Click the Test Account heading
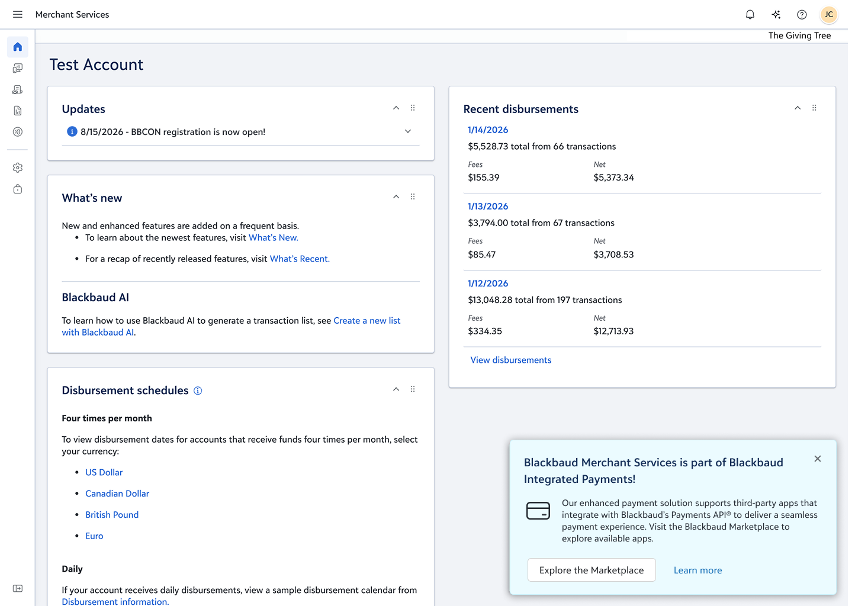The height and width of the screenshot is (606, 868). tap(97, 65)
